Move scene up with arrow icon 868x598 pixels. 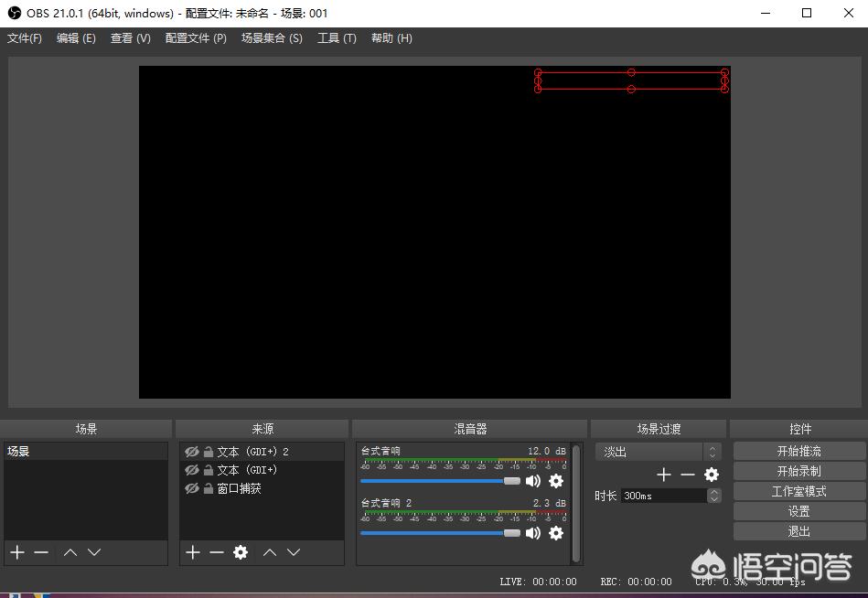coord(70,552)
